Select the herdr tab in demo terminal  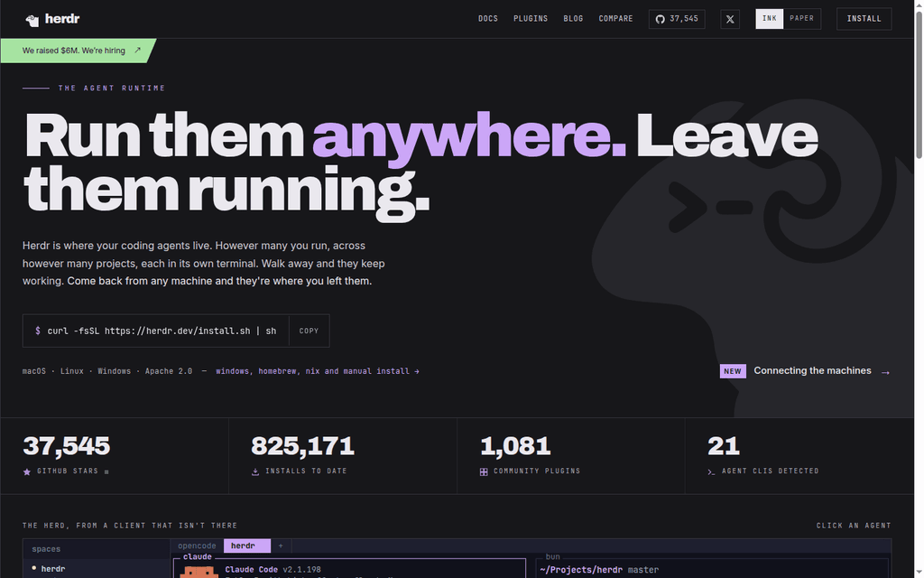point(247,546)
